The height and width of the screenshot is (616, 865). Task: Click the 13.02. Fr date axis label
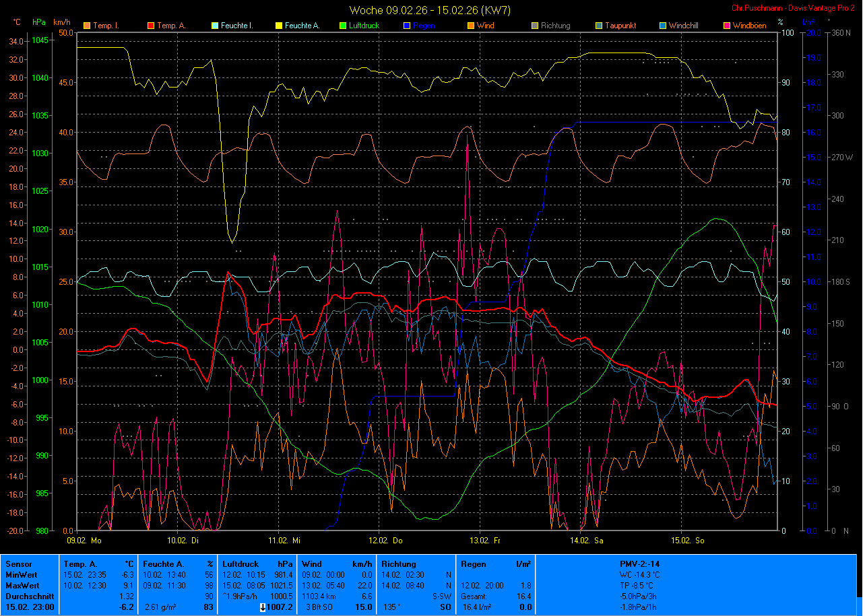pos(484,540)
